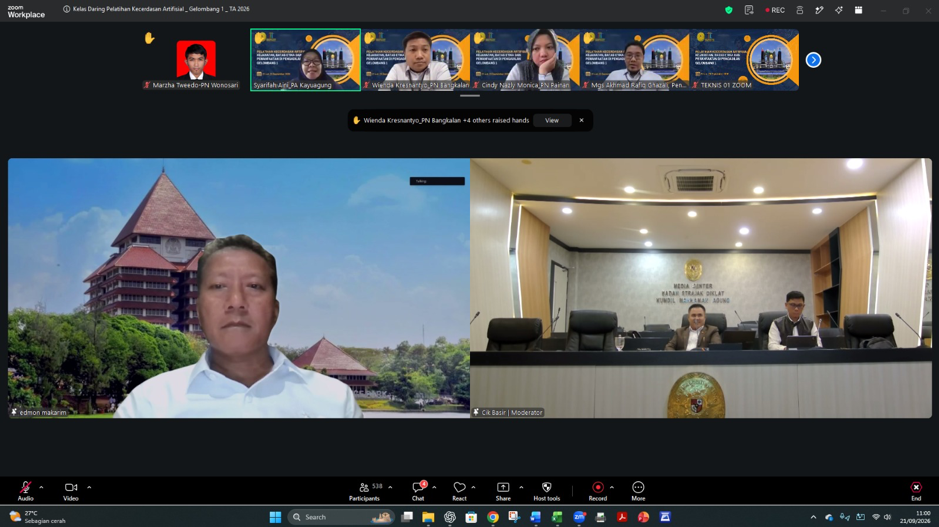Screen dimensions: 939x527
Task: Open the AI Companion sparkle icon
Action: [838, 10]
